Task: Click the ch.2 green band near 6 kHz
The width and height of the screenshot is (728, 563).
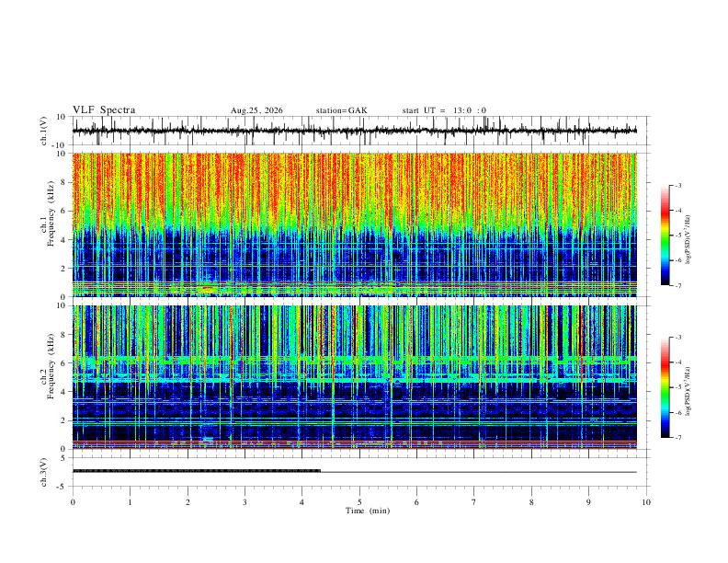Action: (x=354, y=360)
